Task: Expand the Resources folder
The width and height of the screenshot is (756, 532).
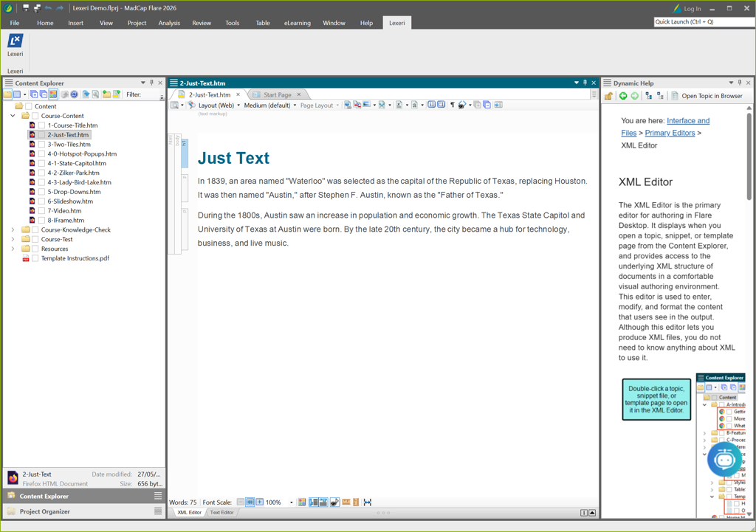Action: pyautogui.click(x=13, y=249)
